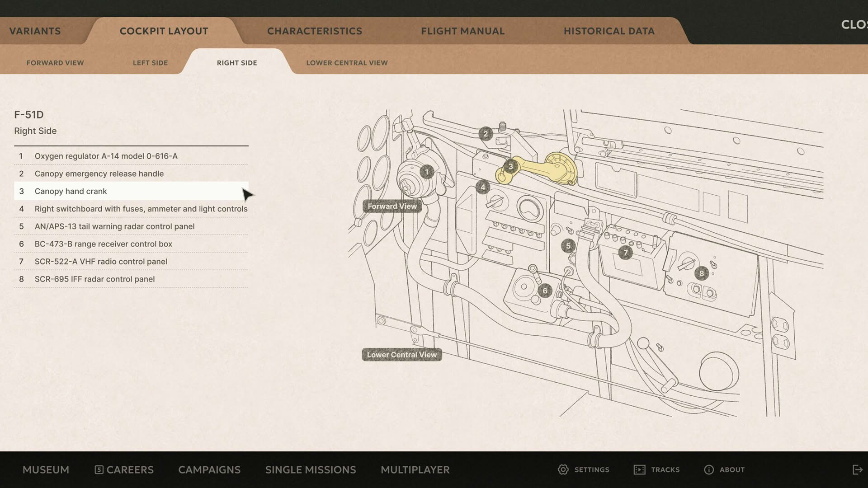
Task: Click diagram marker 1 on oxygen regulator
Action: point(426,172)
